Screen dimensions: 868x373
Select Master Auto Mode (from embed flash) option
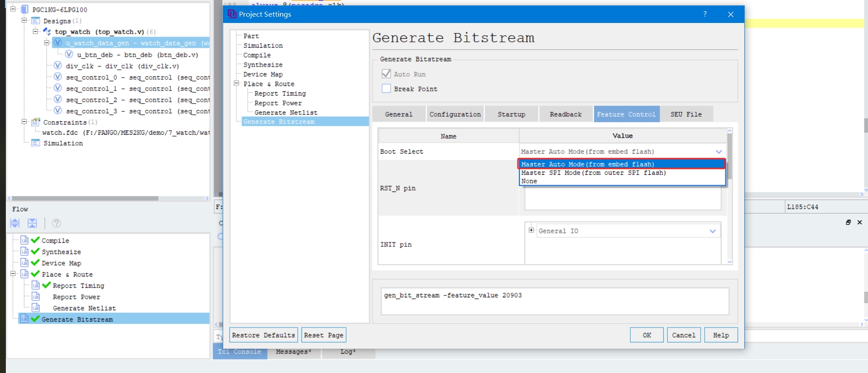point(622,164)
